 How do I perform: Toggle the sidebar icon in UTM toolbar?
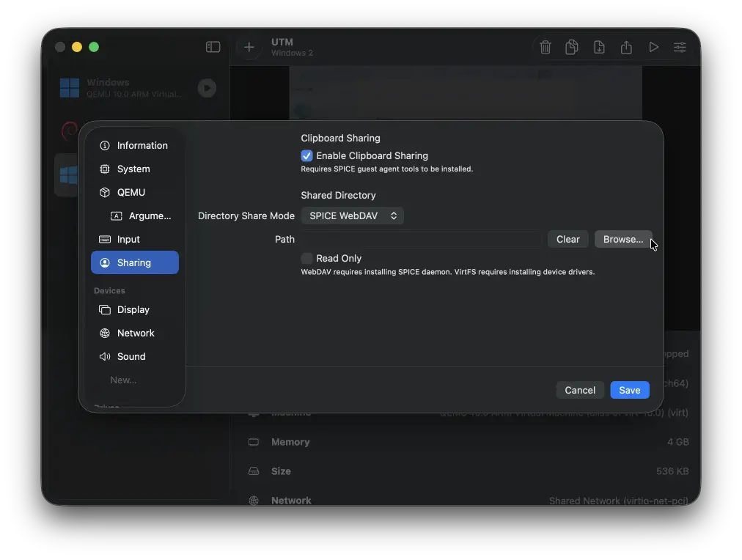click(x=213, y=47)
